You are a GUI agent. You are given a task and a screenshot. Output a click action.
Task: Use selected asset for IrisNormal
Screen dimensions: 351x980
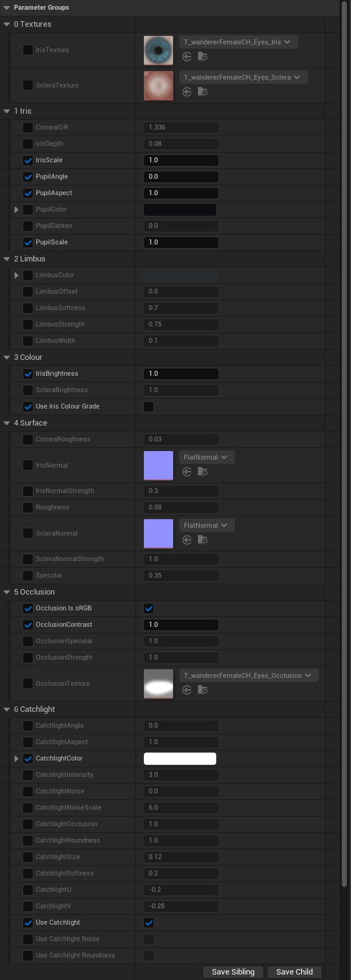[187, 472]
